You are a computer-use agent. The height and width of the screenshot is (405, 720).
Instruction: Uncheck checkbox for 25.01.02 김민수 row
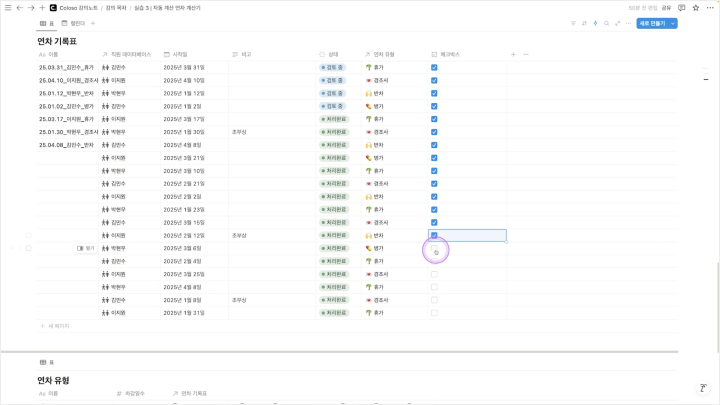434,106
